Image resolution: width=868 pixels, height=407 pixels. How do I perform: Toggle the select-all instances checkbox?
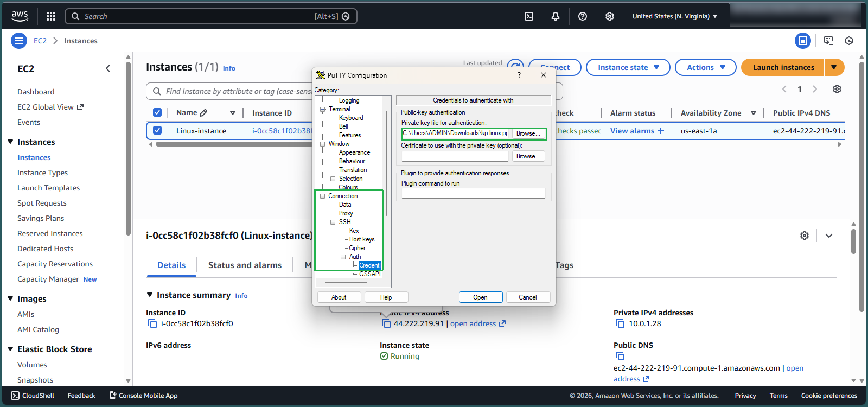[157, 112]
